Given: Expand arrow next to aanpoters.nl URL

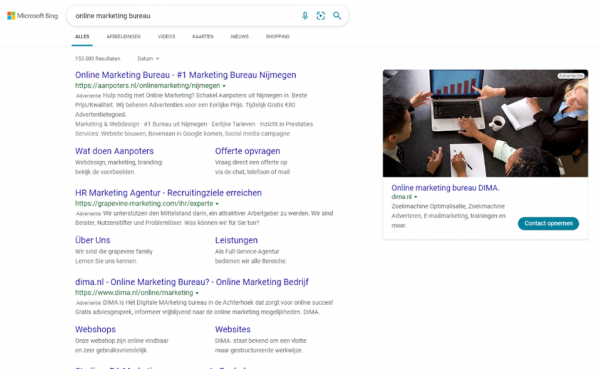Looking at the screenshot, I should tap(224, 86).
